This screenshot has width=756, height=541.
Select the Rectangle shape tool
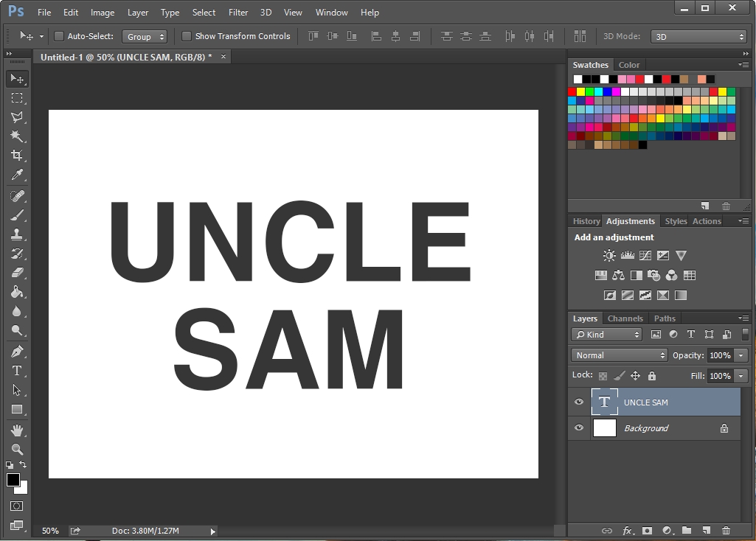coord(17,409)
